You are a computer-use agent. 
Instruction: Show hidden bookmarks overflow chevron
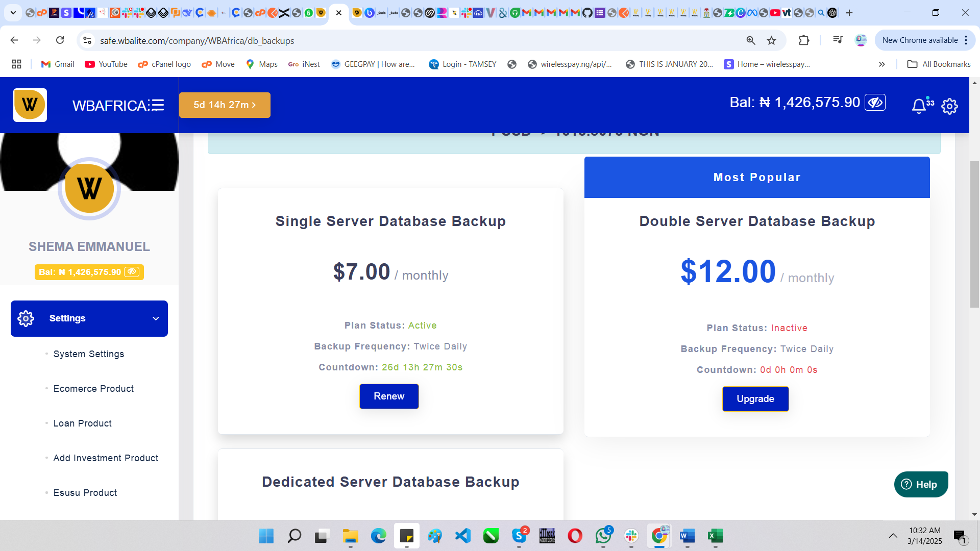click(881, 64)
